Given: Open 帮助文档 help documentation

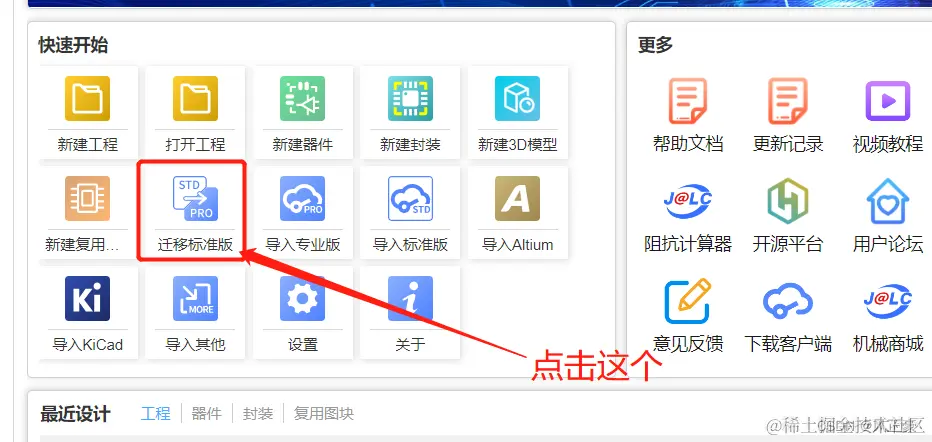Looking at the screenshot, I should coord(688,115).
